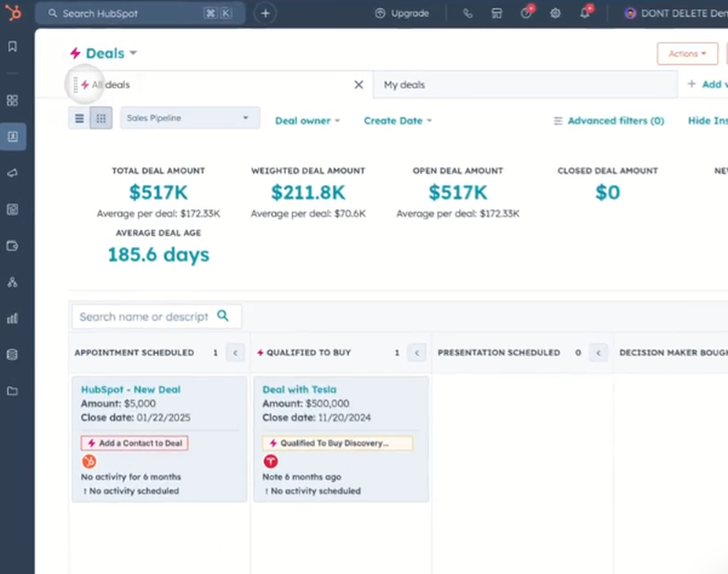This screenshot has width=728, height=574.
Task: Click the HubSpot company avatar on deal card
Action: 89,461
